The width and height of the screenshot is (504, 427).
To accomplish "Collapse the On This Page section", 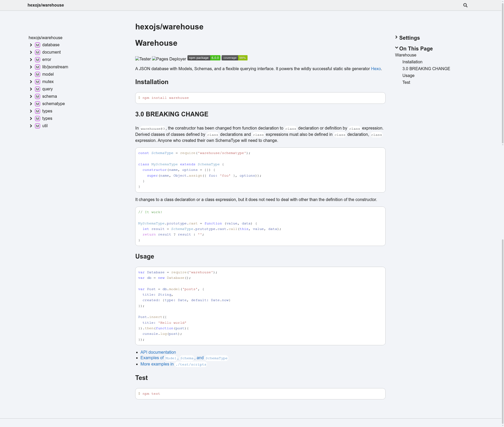I will pos(414,49).
